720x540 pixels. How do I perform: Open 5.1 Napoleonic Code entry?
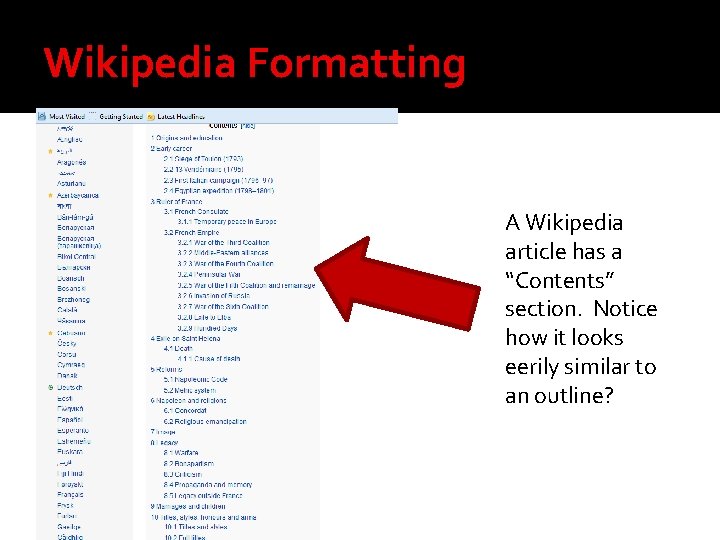point(195,379)
